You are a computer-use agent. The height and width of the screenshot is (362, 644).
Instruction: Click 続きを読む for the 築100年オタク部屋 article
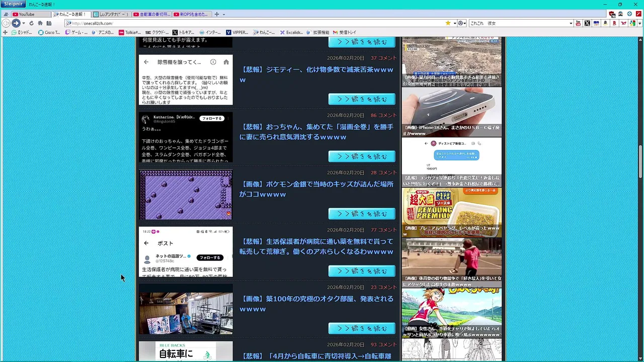coord(362,328)
